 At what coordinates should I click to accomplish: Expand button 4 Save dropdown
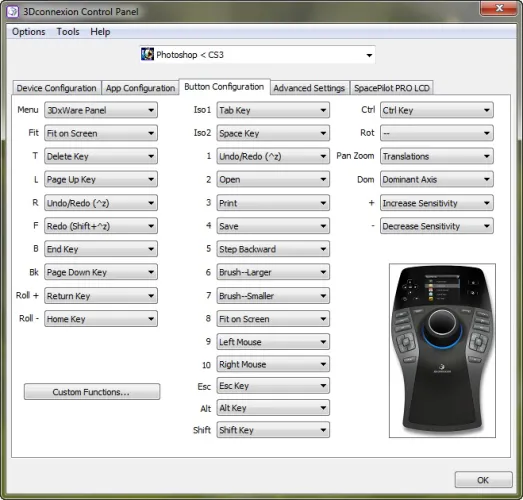click(273, 226)
